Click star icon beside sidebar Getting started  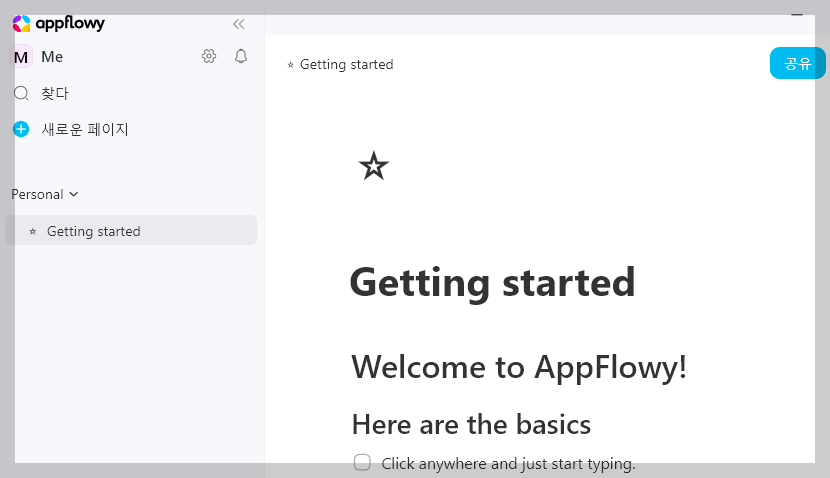pos(33,231)
